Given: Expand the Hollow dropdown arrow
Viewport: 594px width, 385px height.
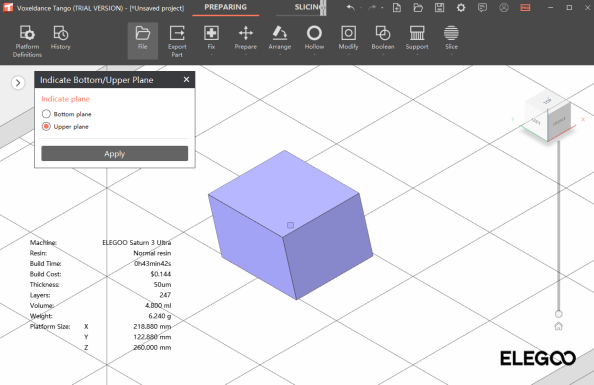Looking at the screenshot, I should [314, 55].
